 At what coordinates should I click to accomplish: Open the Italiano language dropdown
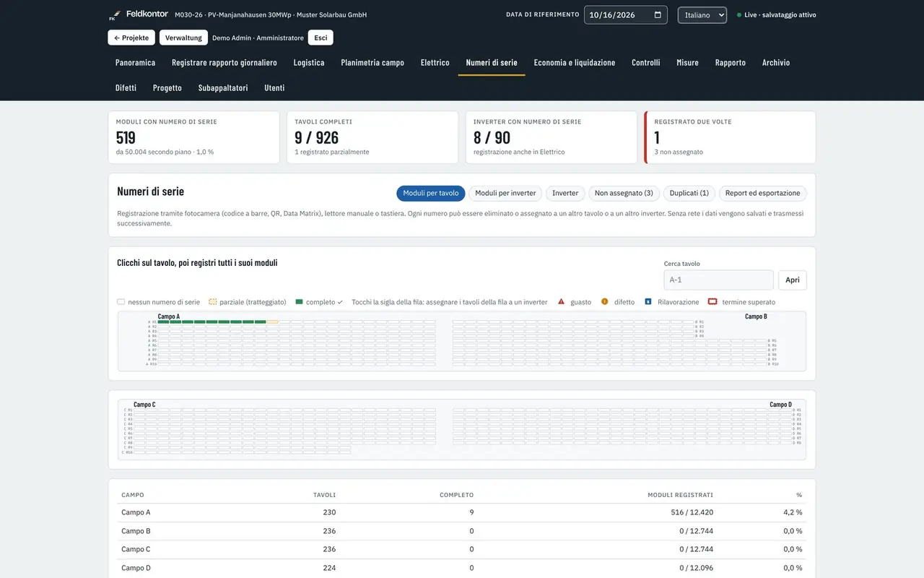click(x=702, y=15)
